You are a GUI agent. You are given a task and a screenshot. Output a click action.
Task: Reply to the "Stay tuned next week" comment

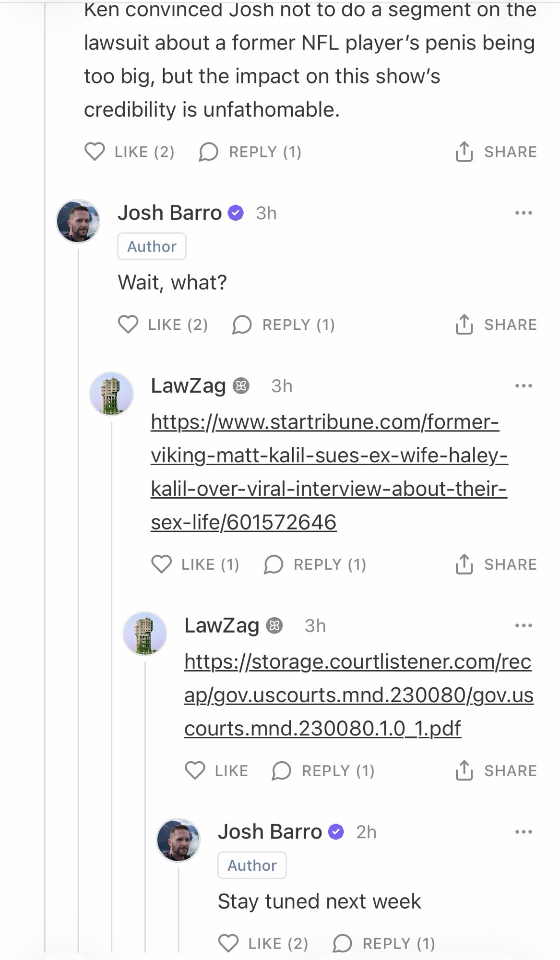[x=384, y=943]
